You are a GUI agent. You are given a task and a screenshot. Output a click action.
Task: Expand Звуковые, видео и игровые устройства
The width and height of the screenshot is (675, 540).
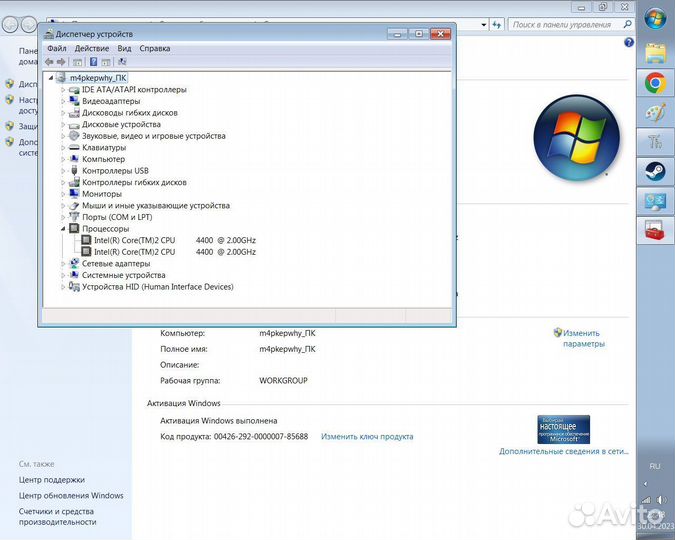63,136
